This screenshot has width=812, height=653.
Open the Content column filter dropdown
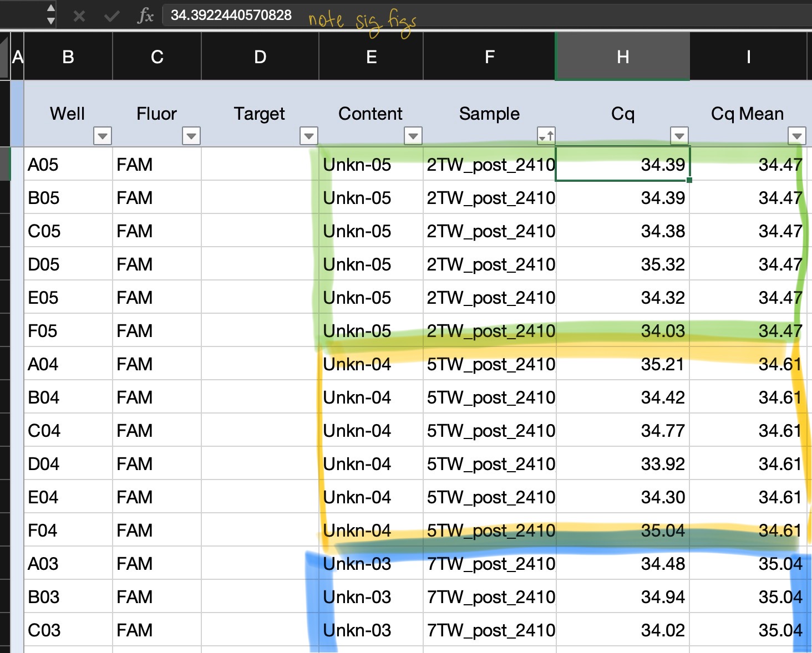tap(413, 136)
